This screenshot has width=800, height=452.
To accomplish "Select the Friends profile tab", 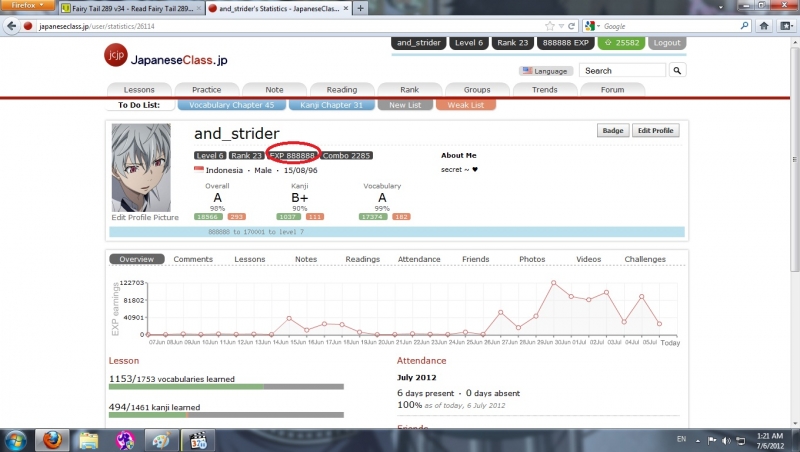I will coord(476,259).
